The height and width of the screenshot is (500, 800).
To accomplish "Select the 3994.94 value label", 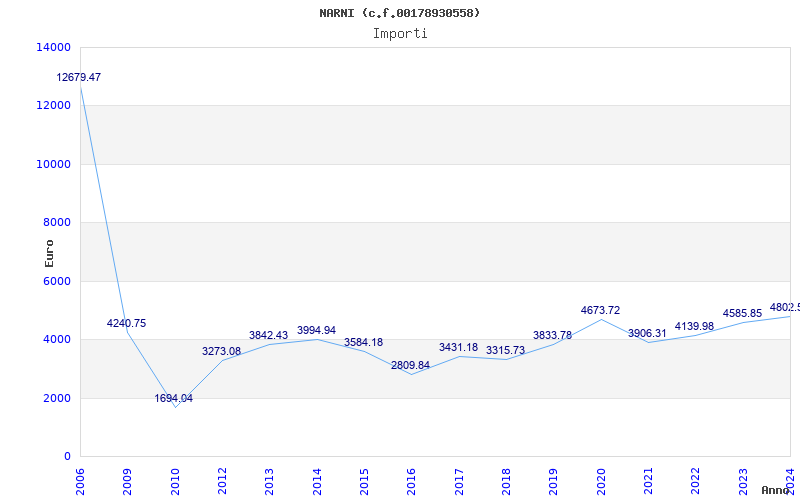I will 316,331.
